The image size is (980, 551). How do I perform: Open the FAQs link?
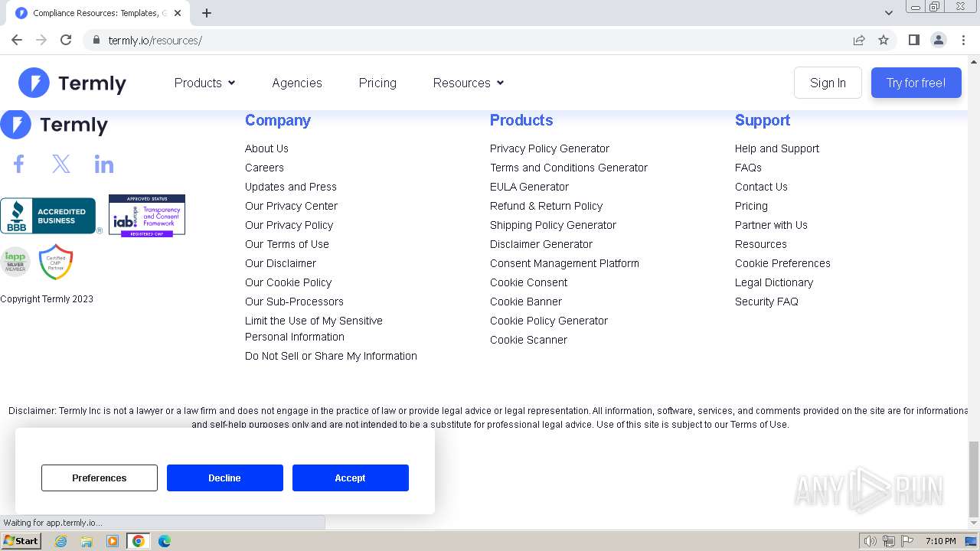click(748, 168)
